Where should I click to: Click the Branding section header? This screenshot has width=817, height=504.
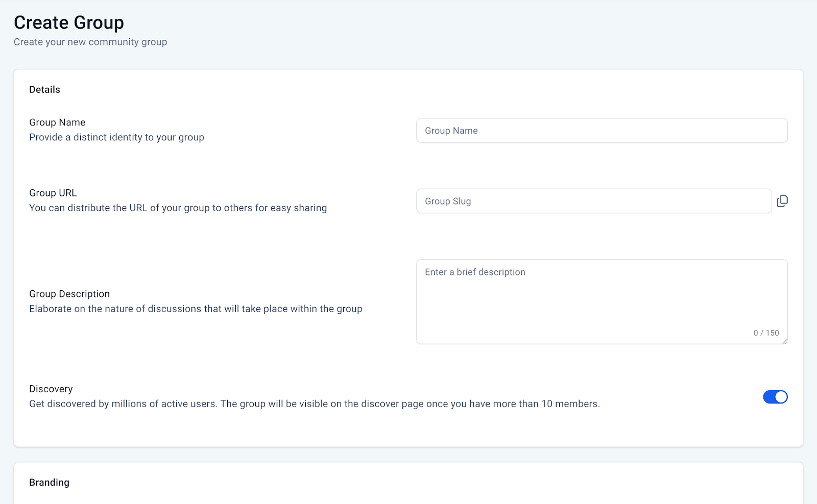[x=49, y=482]
